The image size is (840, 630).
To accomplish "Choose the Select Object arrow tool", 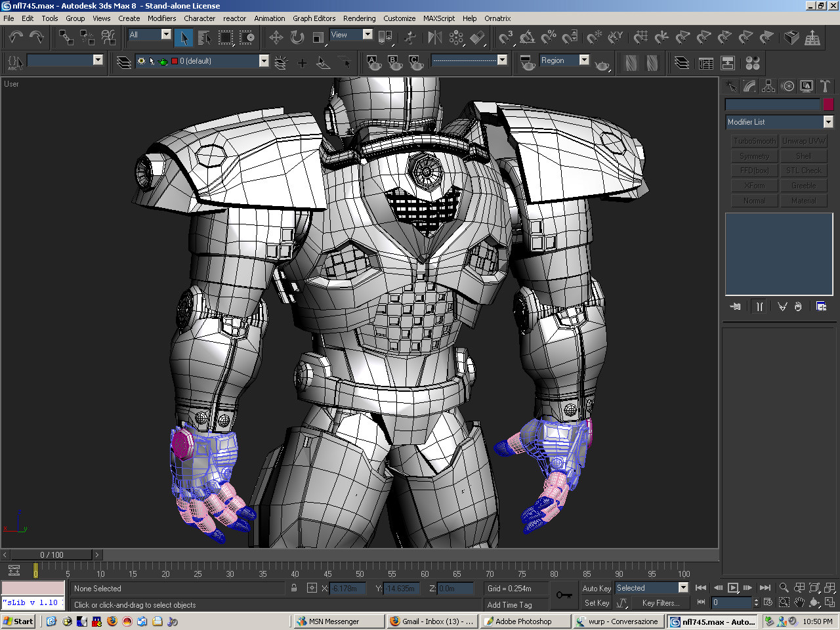I will [184, 37].
